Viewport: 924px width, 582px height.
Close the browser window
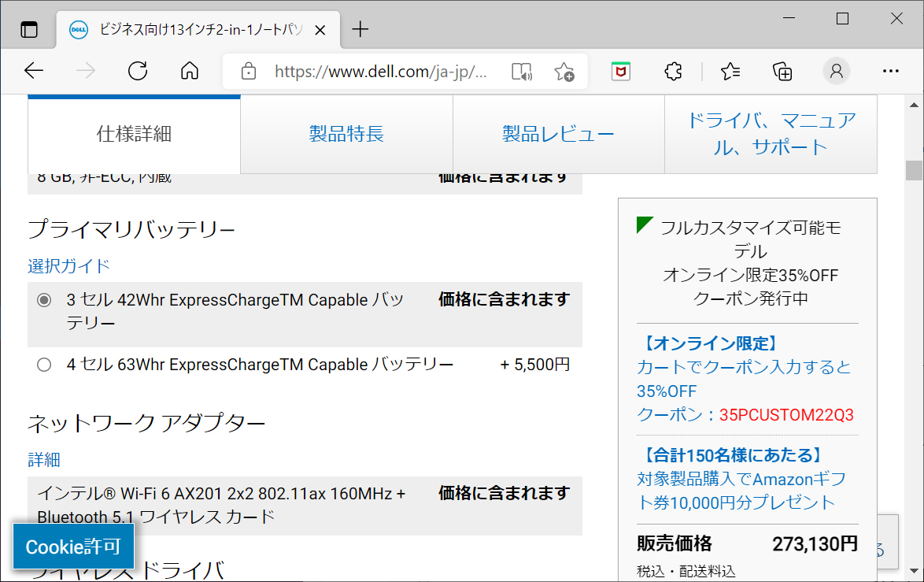[x=897, y=18]
